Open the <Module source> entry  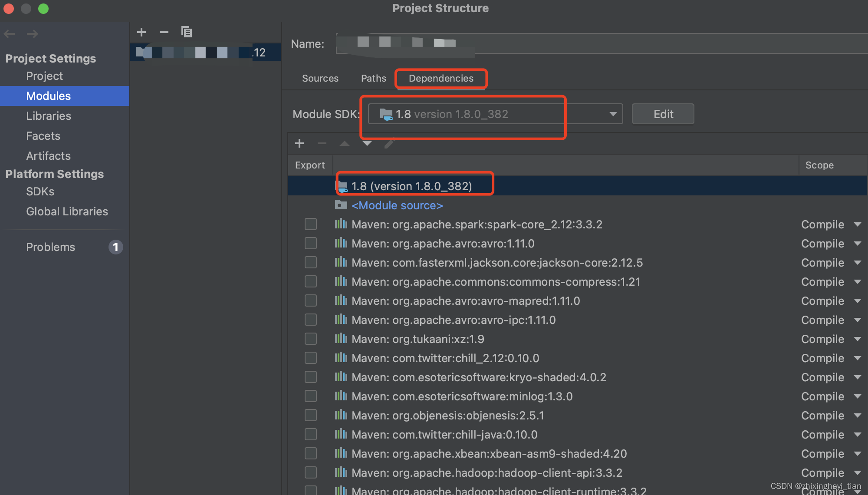(x=397, y=205)
